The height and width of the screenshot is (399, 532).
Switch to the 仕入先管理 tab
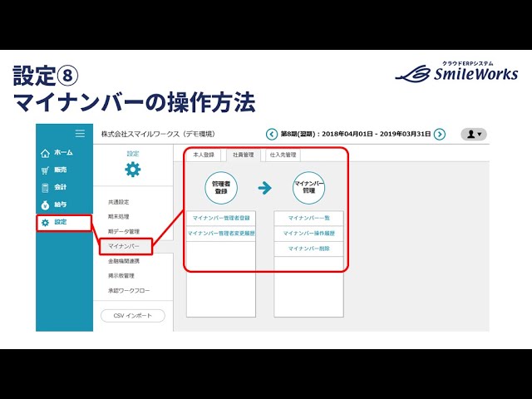tap(283, 155)
